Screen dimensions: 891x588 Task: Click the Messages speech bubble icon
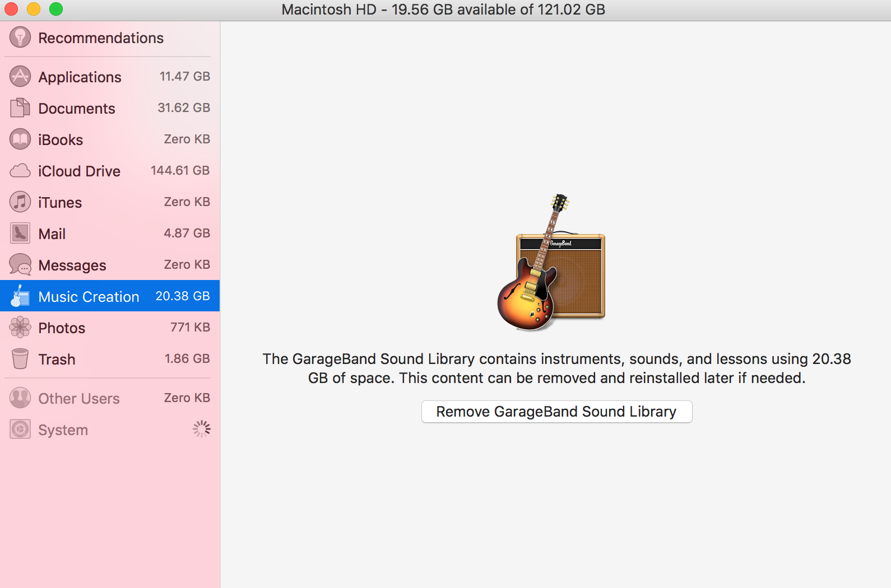(x=20, y=265)
